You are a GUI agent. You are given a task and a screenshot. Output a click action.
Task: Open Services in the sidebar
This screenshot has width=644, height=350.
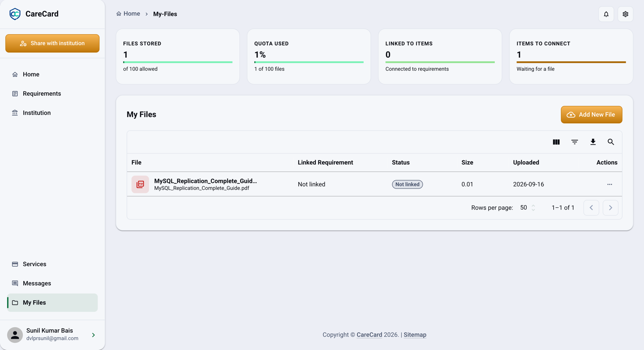53,264
